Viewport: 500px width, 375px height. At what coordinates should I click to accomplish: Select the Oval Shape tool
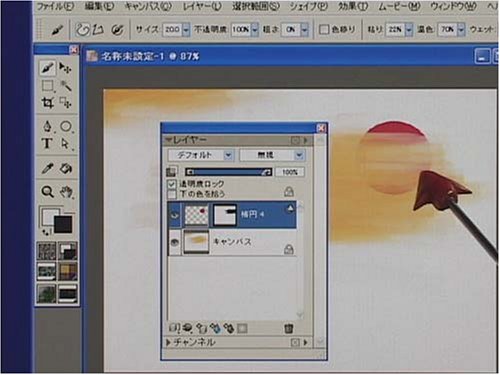(65, 126)
